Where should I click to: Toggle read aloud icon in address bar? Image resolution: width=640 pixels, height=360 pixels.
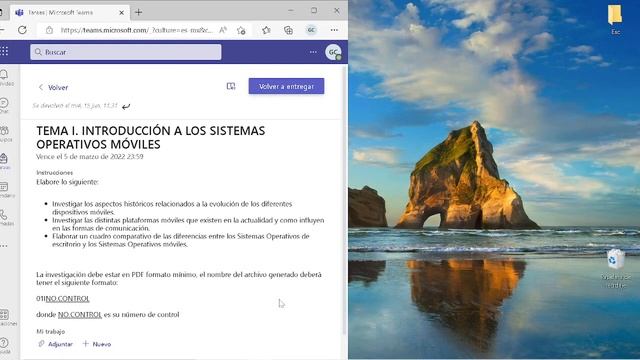click(x=223, y=30)
